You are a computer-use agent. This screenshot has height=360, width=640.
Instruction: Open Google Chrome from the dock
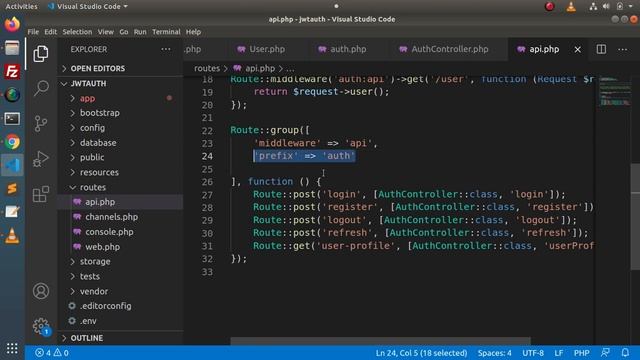pyautogui.click(x=12, y=142)
